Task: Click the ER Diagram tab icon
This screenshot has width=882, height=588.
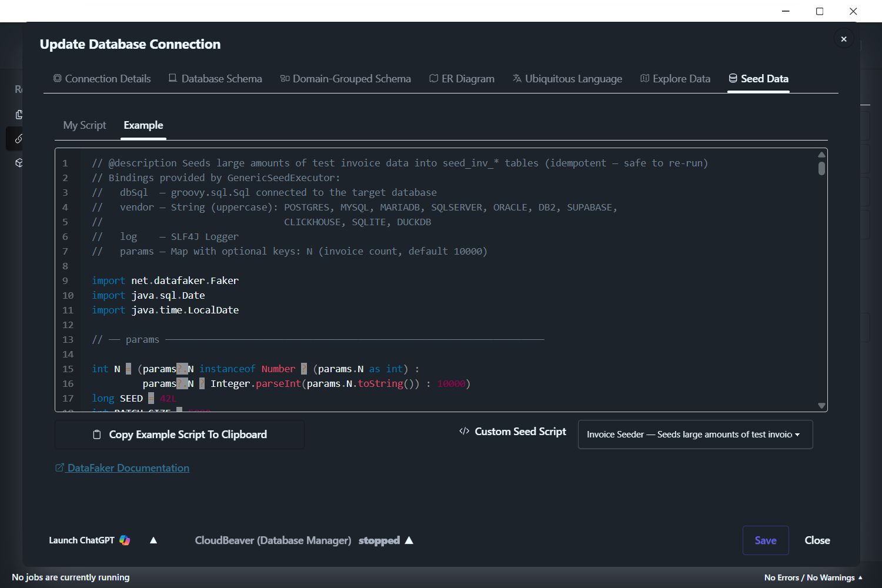Action: [434, 78]
